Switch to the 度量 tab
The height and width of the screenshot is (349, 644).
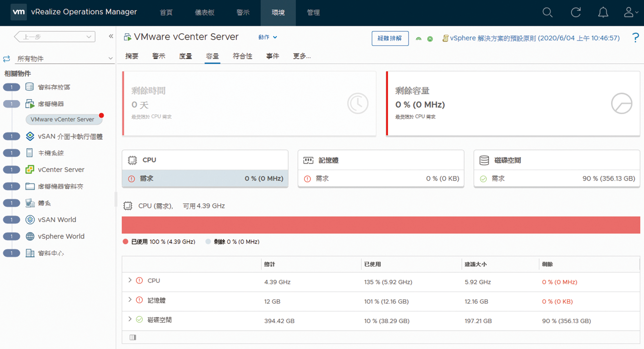pyautogui.click(x=185, y=56)
